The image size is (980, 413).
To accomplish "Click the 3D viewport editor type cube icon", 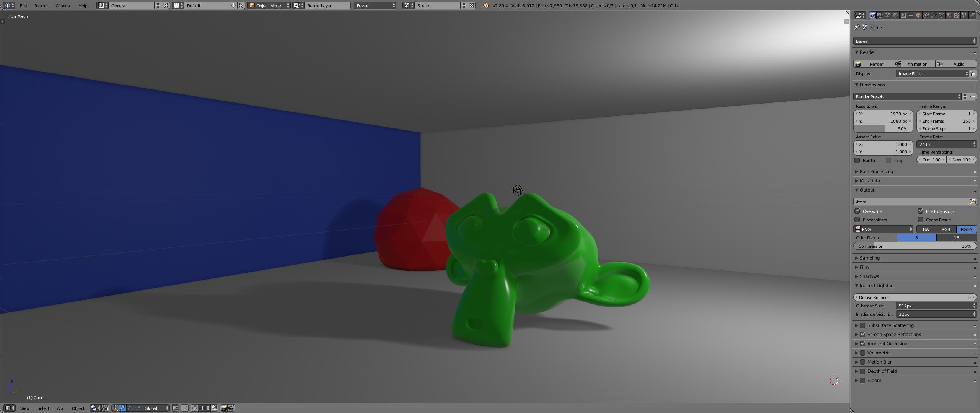I will tap(10, 408).
